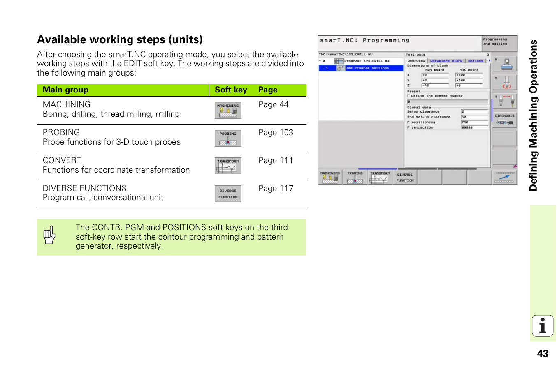This screenshot has width=557, height=392.
Task: Click the Z MAX point field
Action: pyautogui.click(x=469, y=85)
